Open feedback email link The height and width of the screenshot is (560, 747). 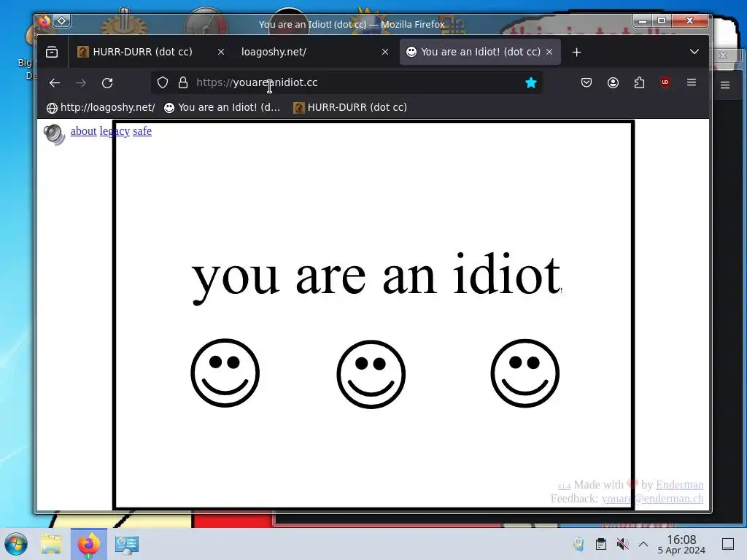(x=652, y=499)
